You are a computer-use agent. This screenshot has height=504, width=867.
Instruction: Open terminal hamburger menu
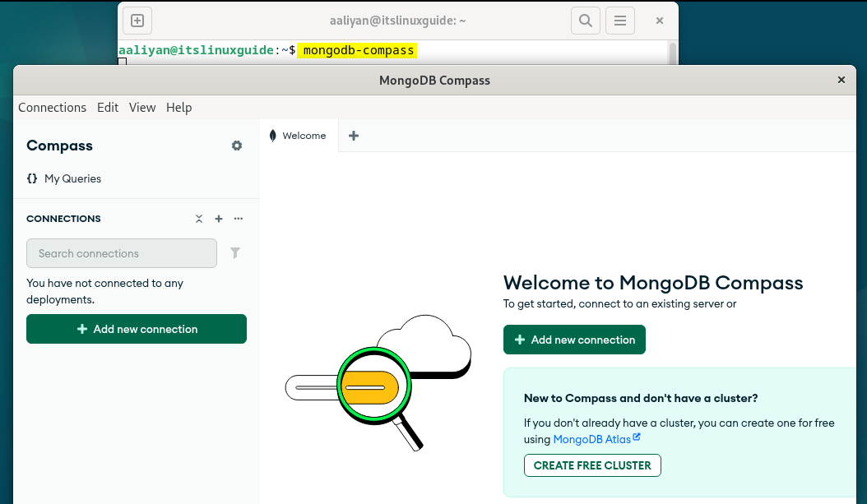621,21
